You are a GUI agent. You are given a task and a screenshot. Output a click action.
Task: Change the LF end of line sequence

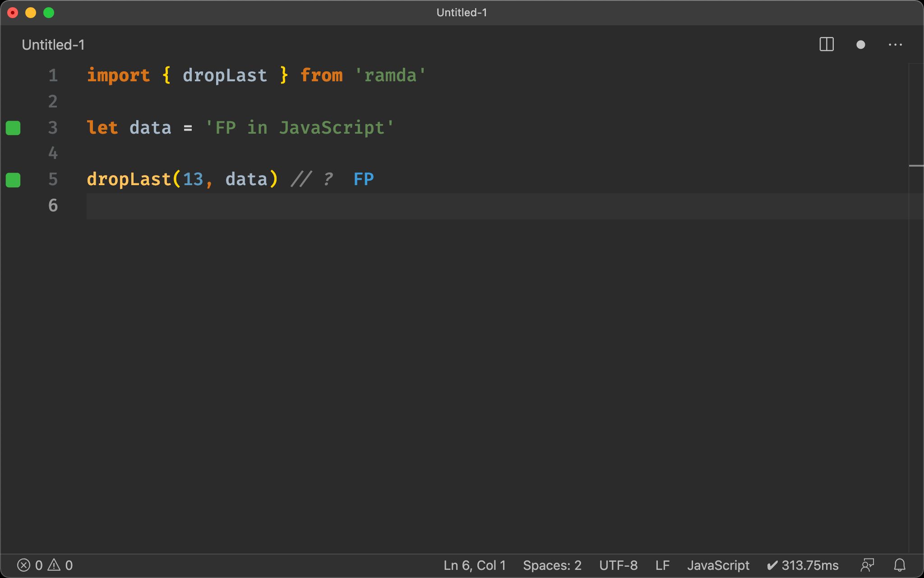(662, 565)
